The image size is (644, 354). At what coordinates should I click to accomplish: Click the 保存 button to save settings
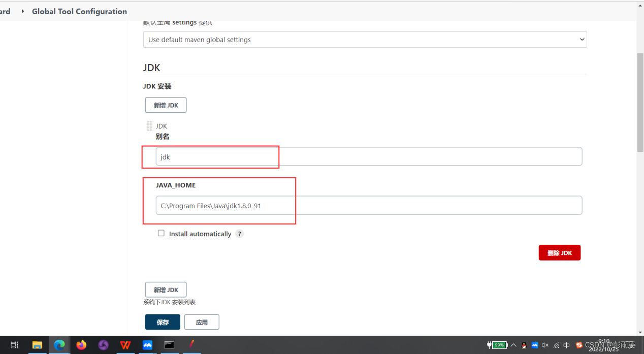tap(162, 321)
